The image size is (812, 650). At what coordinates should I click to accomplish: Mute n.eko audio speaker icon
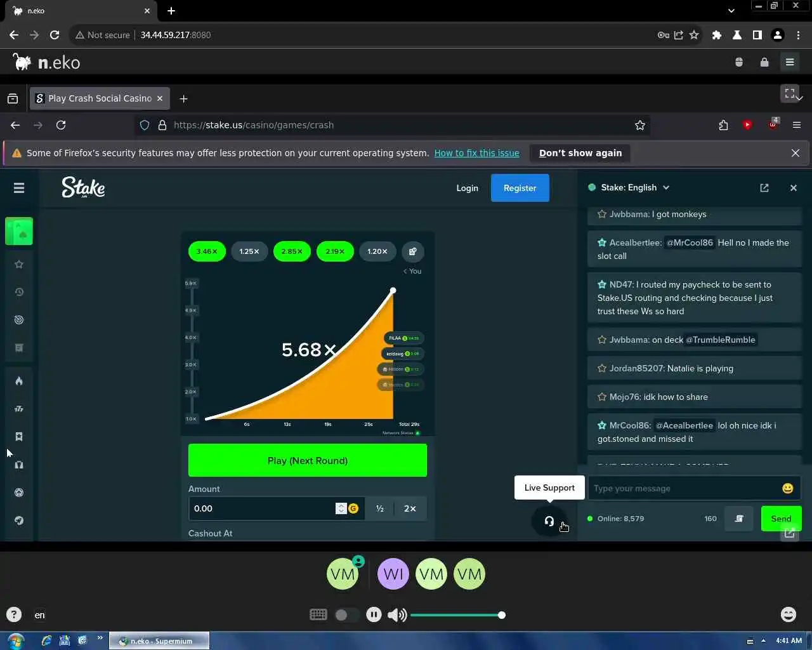pyautogui.click(x=397, y=614)
